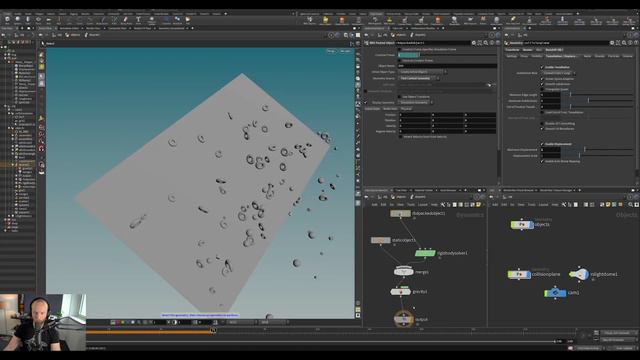Click sticky note icon in dynamics network toolbar
640x360 pixels.
[x=478, y=204]
